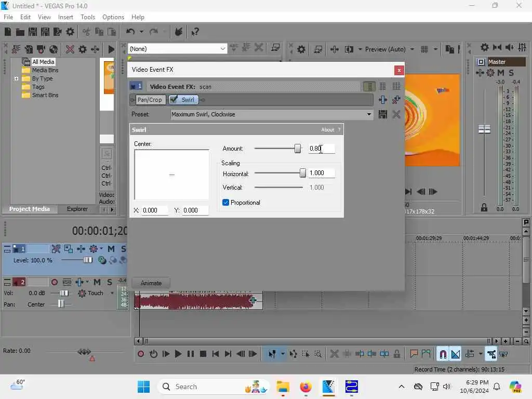Open the Preview (Auto) quality dropdown

pyautogui.click(x=412, y=49)
